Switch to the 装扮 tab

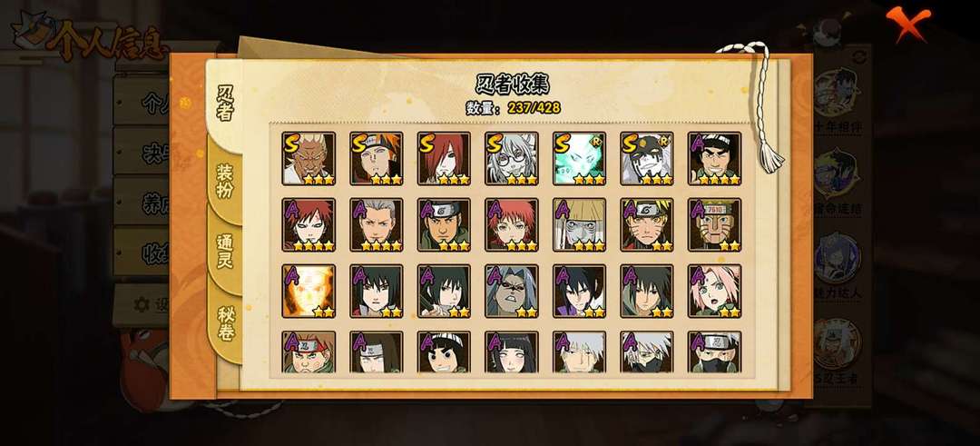pyautogui.click(x=225, y=182)
